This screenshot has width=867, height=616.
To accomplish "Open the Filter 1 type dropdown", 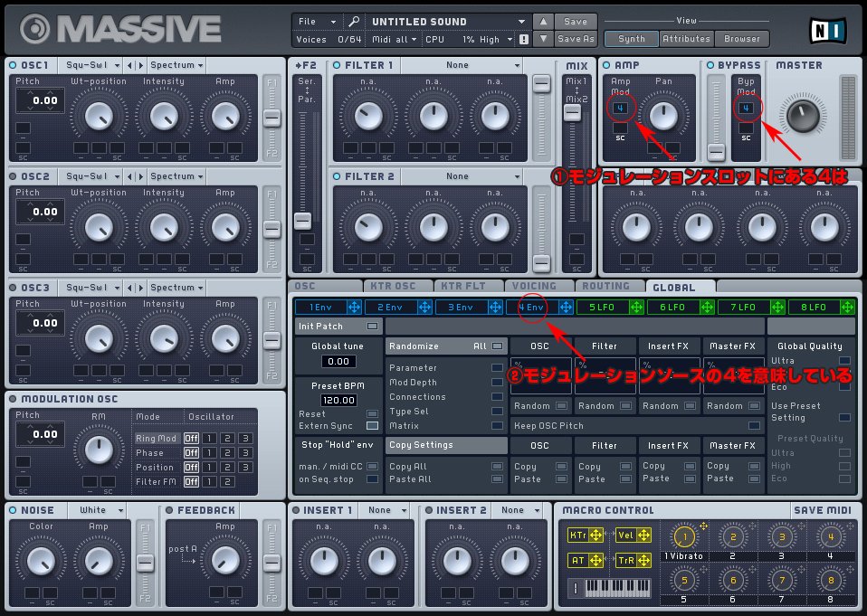I will pos(462,65).
